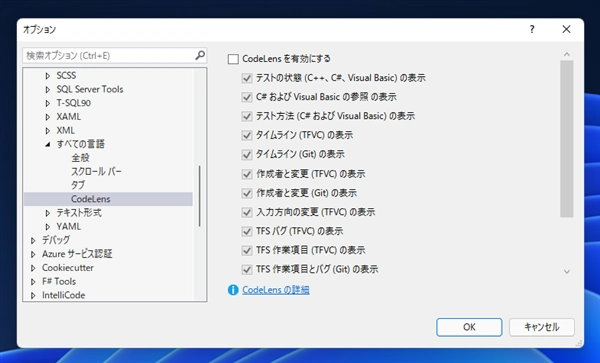The width and height of the screenshot is (600, 363).
Task: Expand the SCSS tree node arrow
Action: (47, 76)
